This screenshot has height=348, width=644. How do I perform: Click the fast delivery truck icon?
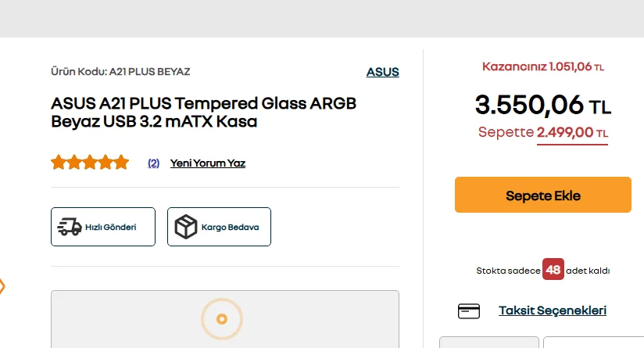coord(69,227)
